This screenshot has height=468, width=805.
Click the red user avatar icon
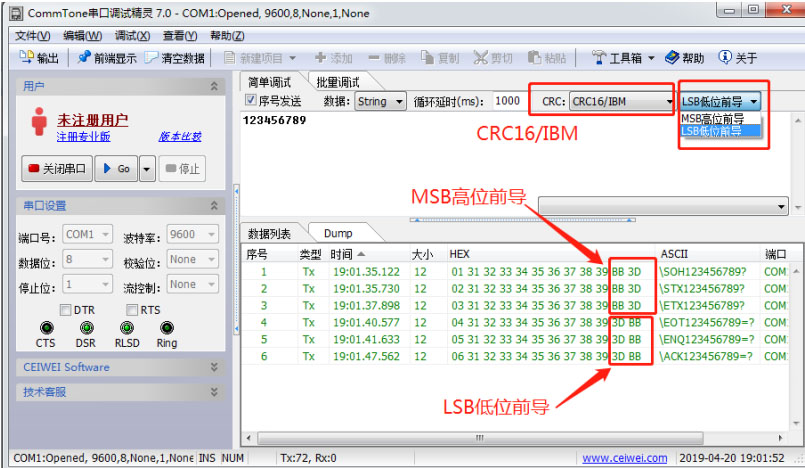pyautogui.click(x=39, y=122)
